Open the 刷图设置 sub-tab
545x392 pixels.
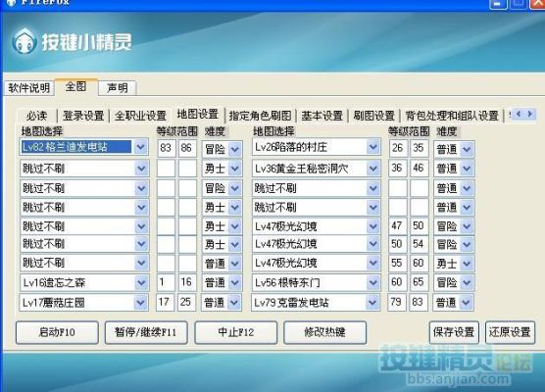point(374,116)
